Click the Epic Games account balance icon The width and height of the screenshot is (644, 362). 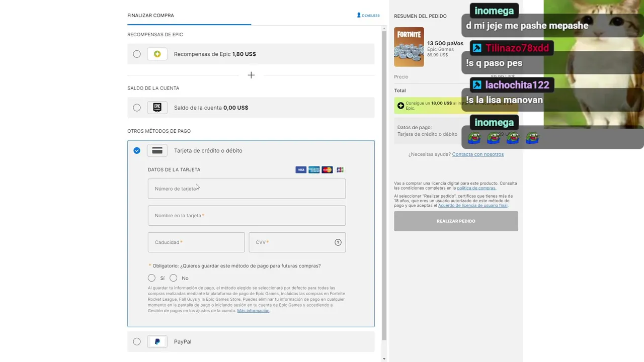coord(157,108)
